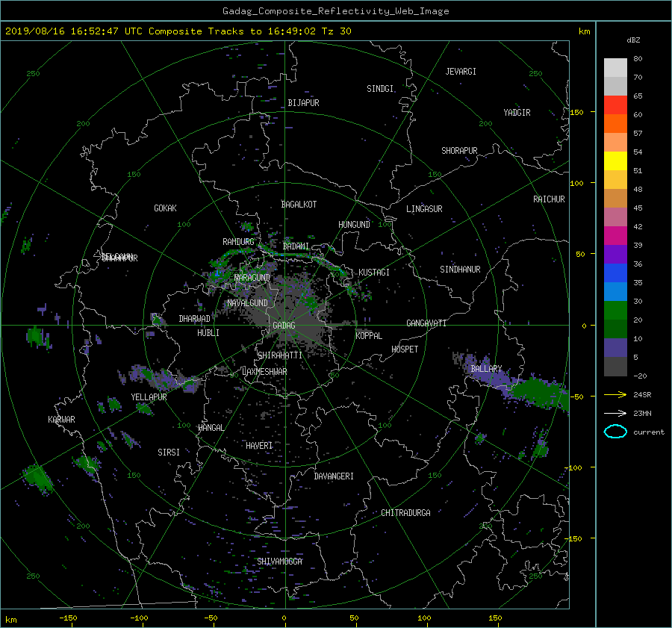The image size is (672, 628).
Task: Click the GADAG radar center label
Action: coord(284,326)
